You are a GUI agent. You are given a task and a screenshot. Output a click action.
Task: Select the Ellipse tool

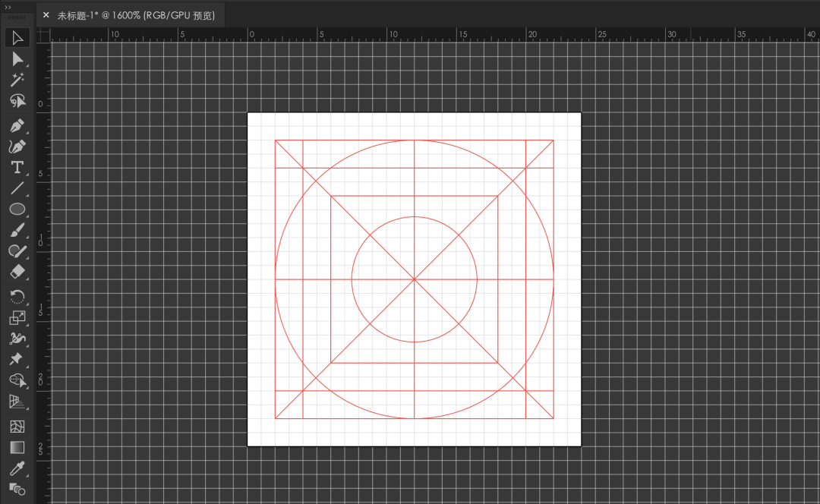(17, 209)
